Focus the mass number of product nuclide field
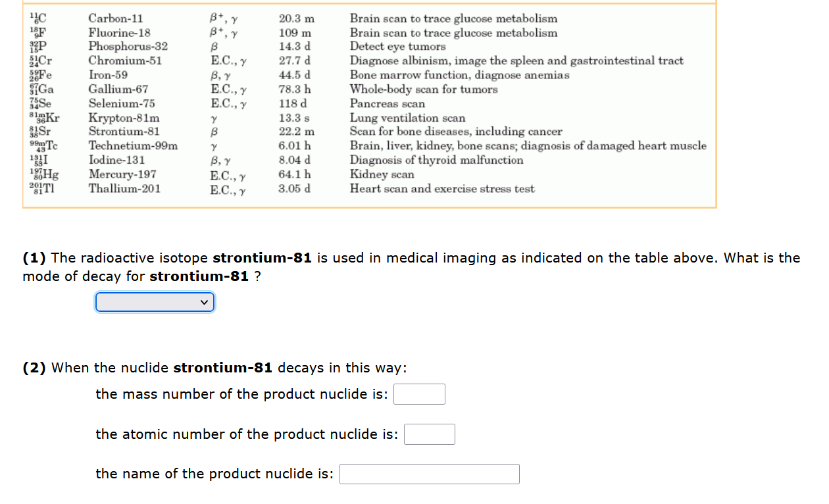Image resolution: width=829 pixels, height=504 pixels. pos(420,394)
